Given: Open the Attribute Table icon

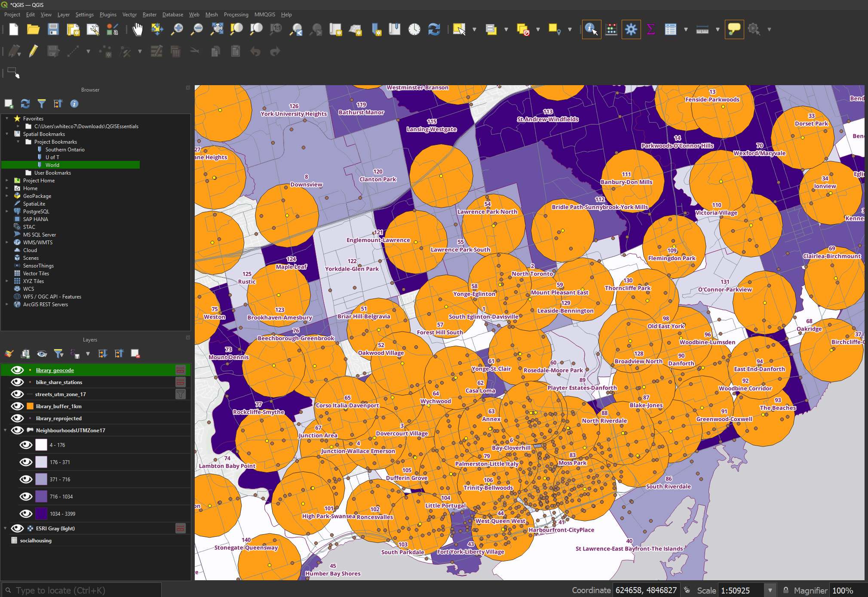Looking at the screenshot, I should 671,29.
